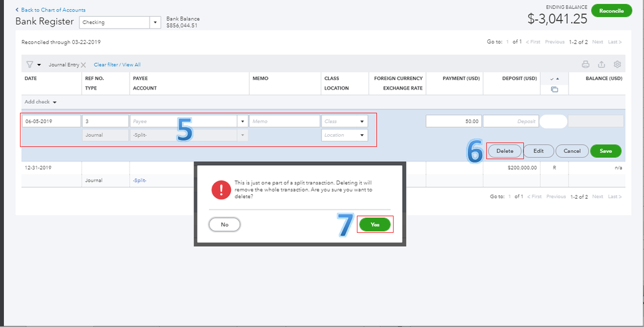Image resolution: width=644 pixels, height=327 pixels.
Task: Click top pagination First link
Action: pyautogui.click(x=533, y=42)
